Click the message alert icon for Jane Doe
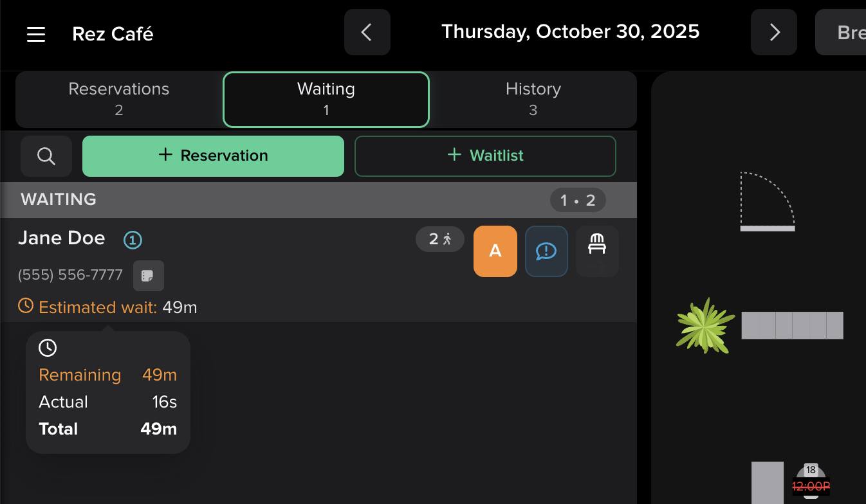Image resolution: width=866 pixels, height=504 pixels. [x=546, y=251]
